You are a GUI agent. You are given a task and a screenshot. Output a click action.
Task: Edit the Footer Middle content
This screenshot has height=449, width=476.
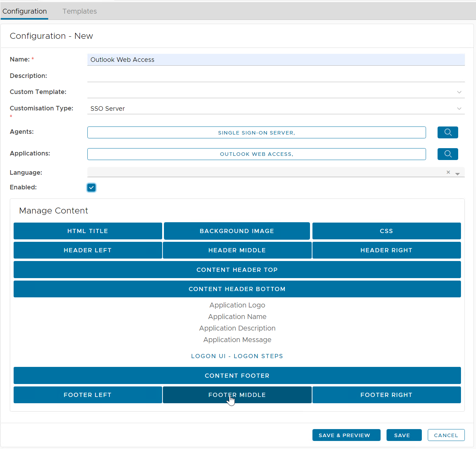[x=237, y=395]
